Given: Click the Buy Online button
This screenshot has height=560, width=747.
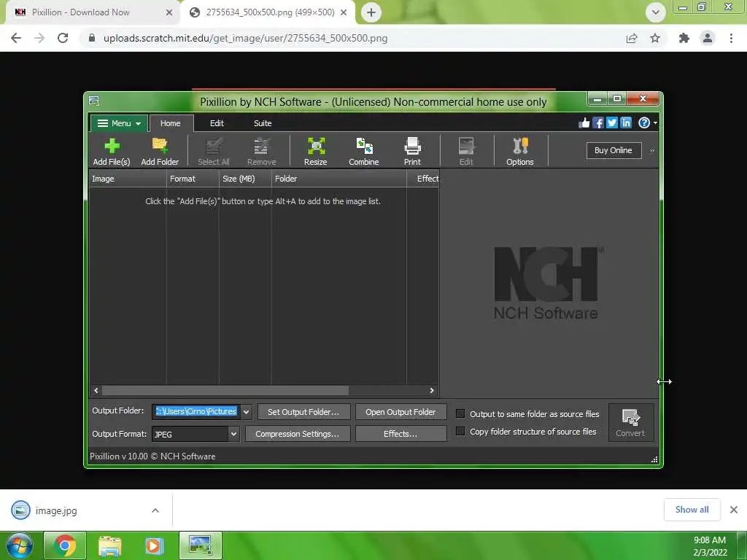Looking at the screenshot, I should pyautogui.click(x=614, y=150).
